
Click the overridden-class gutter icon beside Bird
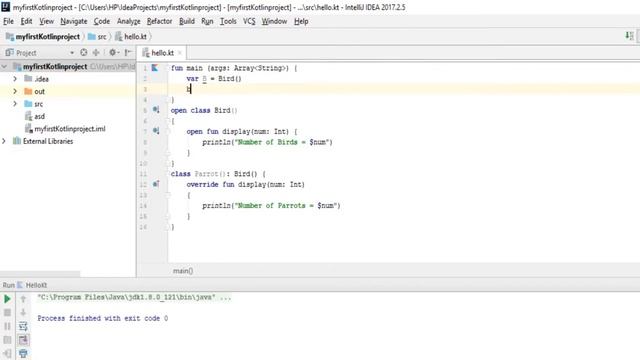tap(156, 109)
